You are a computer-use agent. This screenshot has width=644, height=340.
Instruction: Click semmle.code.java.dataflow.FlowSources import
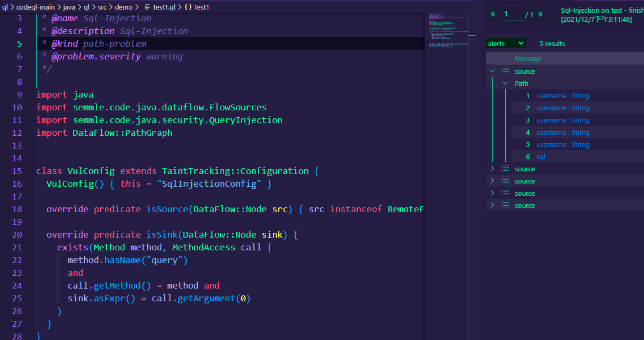tap(170, 107)
